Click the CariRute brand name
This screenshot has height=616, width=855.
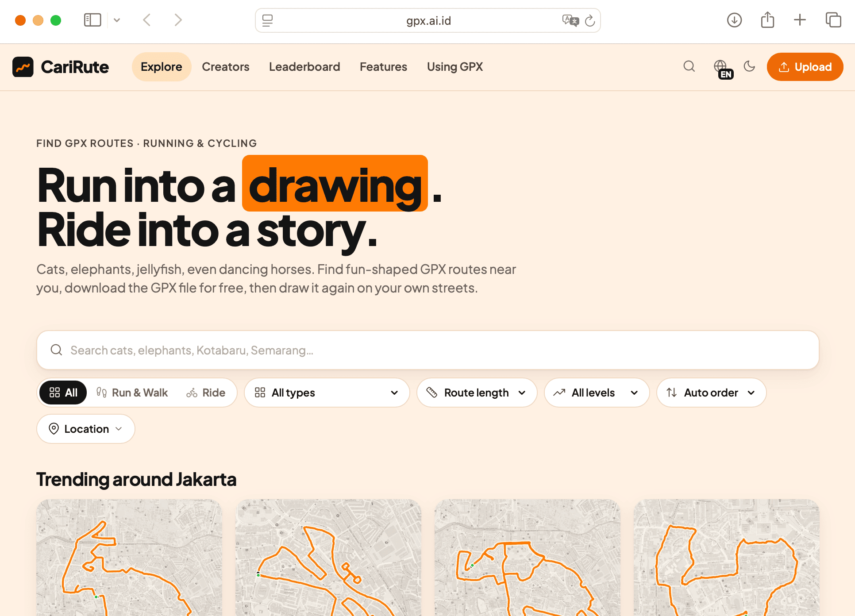(x=75, y=67)
